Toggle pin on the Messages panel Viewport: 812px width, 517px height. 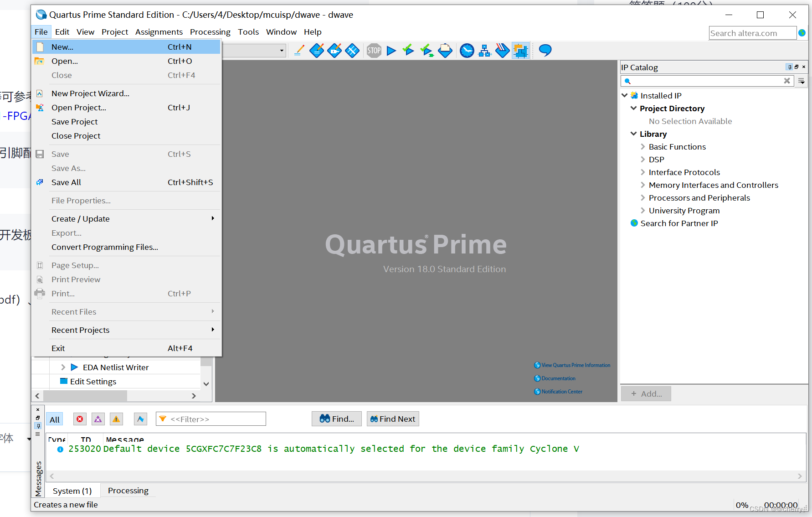point(38,425)
